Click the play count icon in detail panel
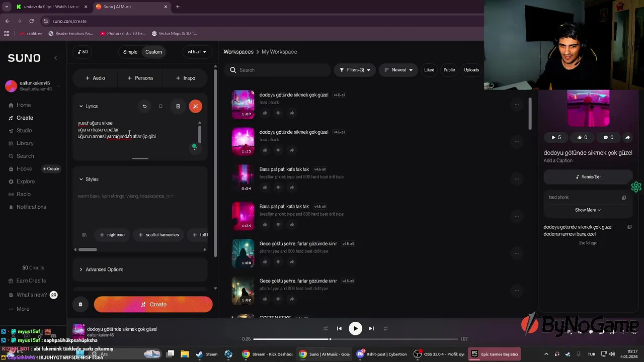Image resolution: width=644 pixels, height=362 pixels. (556, 137)
